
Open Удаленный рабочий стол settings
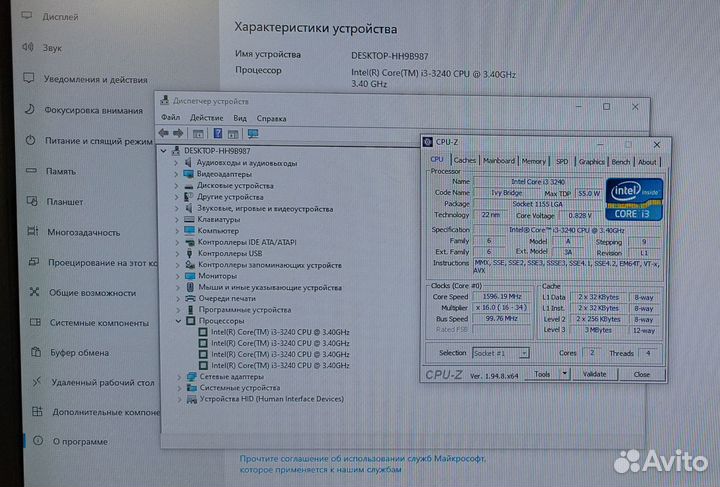click(103, 382)
